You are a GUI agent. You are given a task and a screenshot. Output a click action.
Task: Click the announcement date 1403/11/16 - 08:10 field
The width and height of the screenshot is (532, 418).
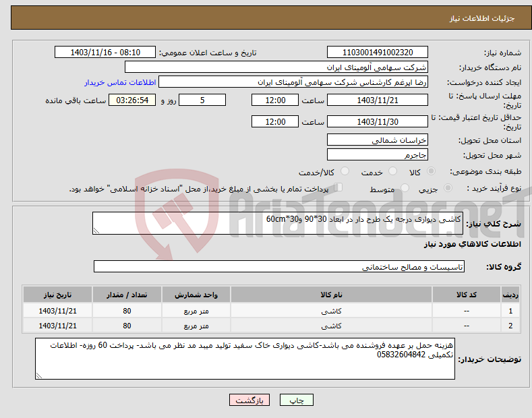click(x=105, y=53)
